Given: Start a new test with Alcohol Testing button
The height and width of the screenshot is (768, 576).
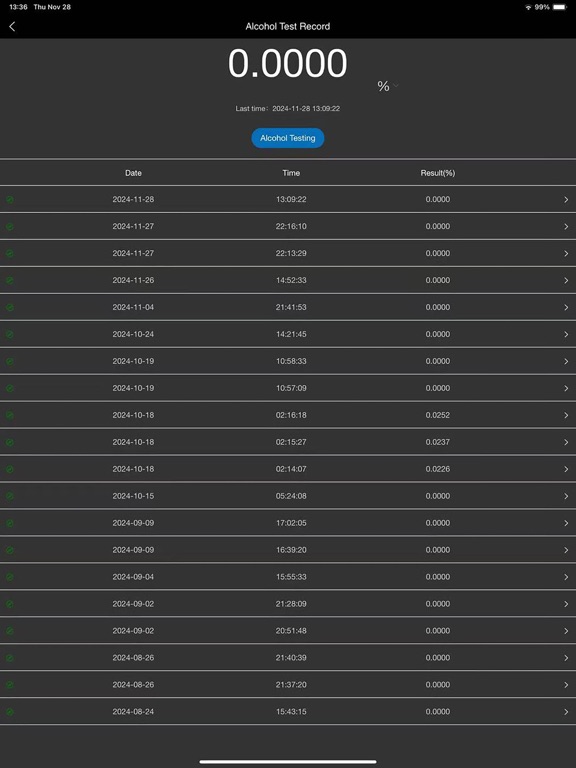Looking at the screenshot, I should (288, 138).
